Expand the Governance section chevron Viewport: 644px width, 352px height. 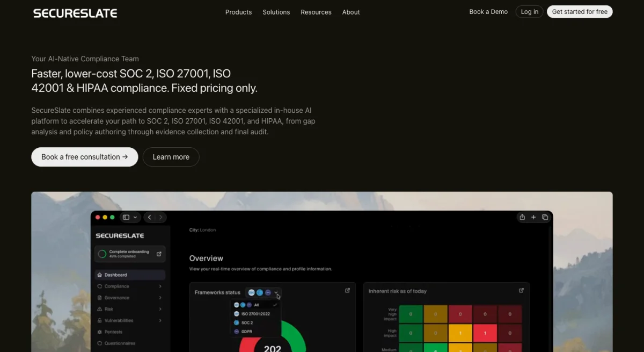point(160,298)
